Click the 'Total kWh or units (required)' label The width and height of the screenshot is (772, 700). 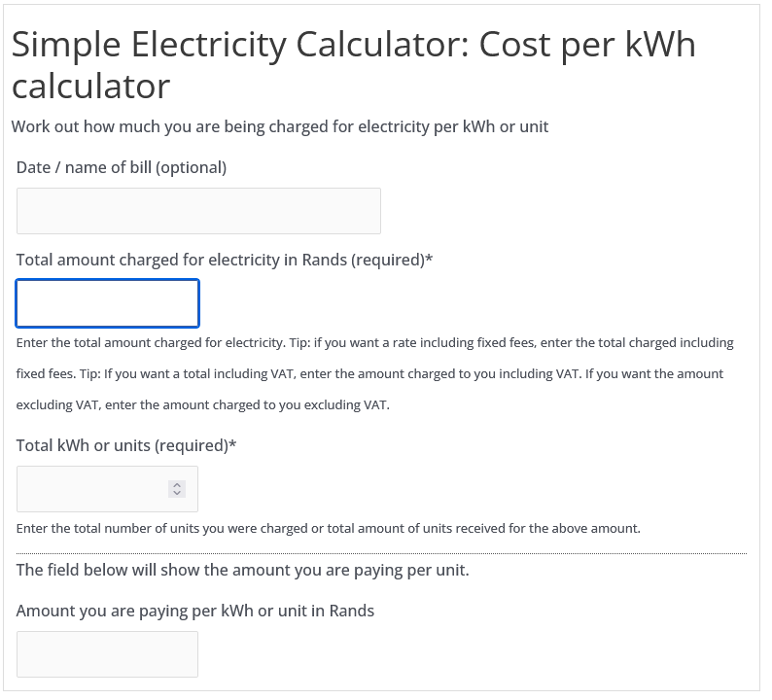[122, 445]
